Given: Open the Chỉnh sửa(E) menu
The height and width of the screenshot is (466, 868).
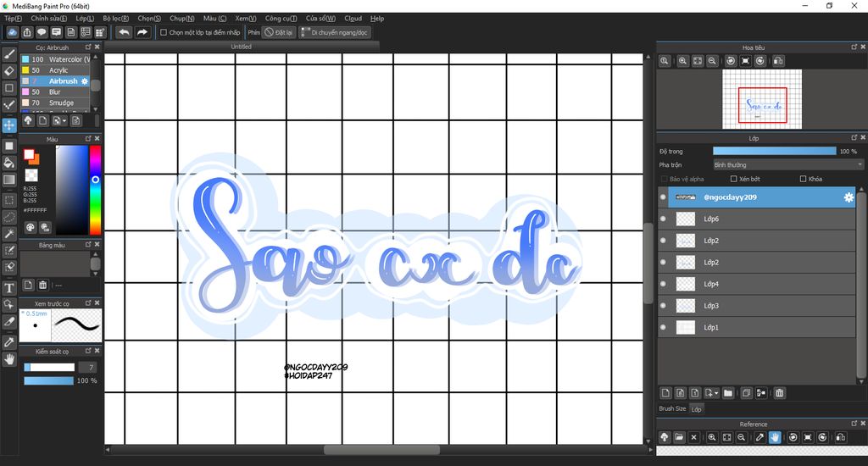Looking at the screenshot, I should (48, 19).
